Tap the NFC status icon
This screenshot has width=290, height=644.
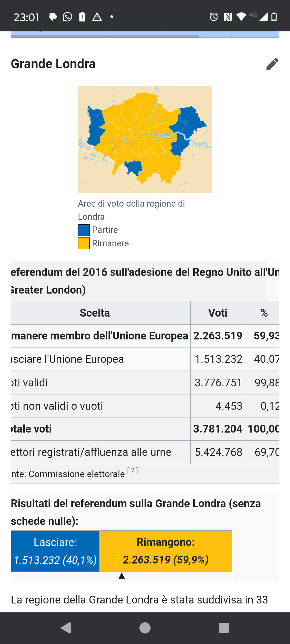pyautogui.click(x=228, y=17)
